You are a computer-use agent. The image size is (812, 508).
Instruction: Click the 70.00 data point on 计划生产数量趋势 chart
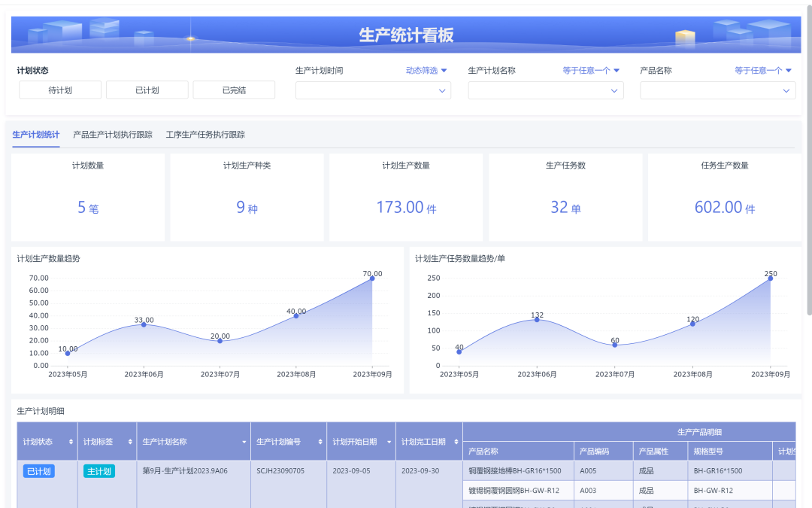pyautogui.click(x=371, y=278)
